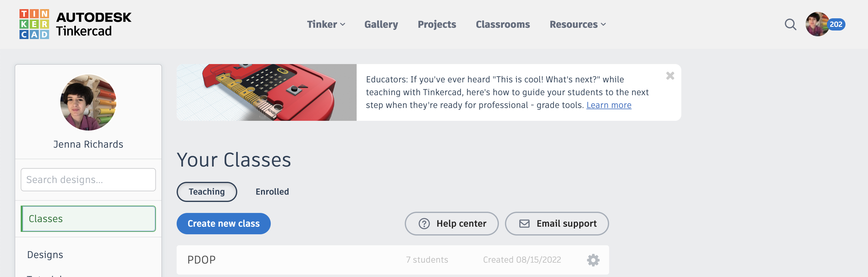The image size is (868, 277).
Task: Open the Help center button
Action: pyautogui.click(x=452, y=223)
